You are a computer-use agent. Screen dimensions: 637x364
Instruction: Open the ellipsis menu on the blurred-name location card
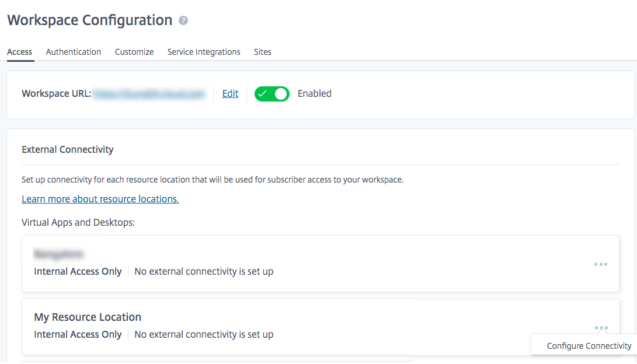[601, 264]
